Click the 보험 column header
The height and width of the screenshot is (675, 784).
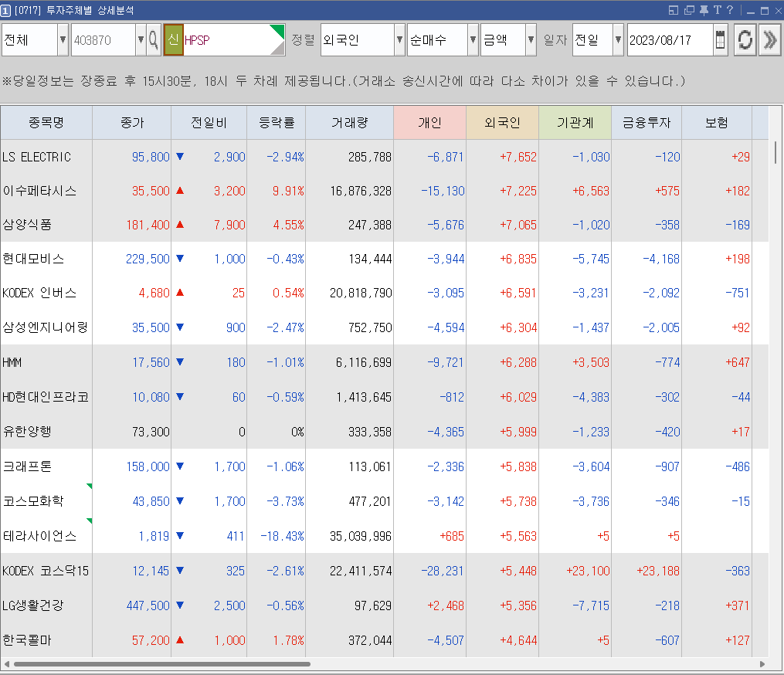click(717, 123)
